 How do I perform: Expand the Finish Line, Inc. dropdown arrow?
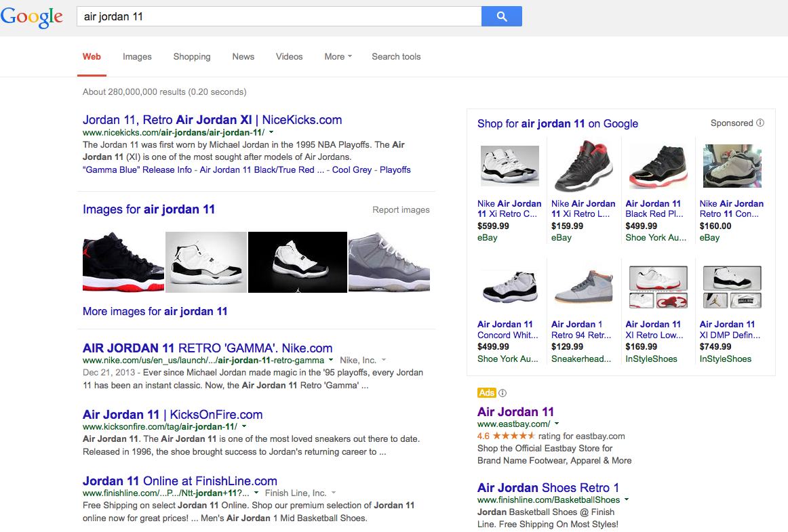click(334, 493)
